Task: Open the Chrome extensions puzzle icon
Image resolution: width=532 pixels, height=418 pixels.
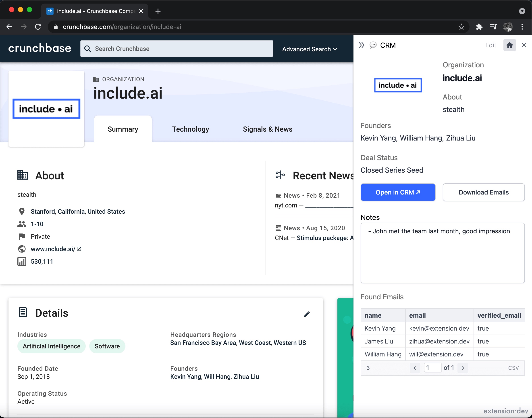Action: click(x=479, y=27)
